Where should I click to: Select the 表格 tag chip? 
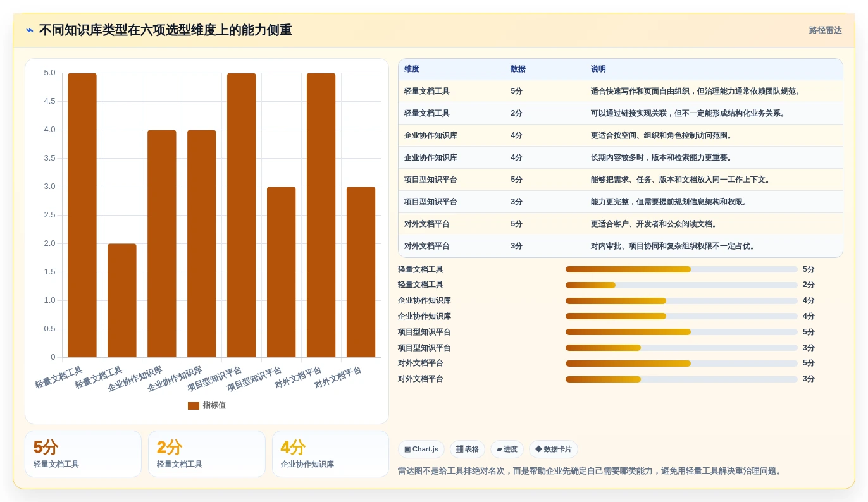point(468,450)
